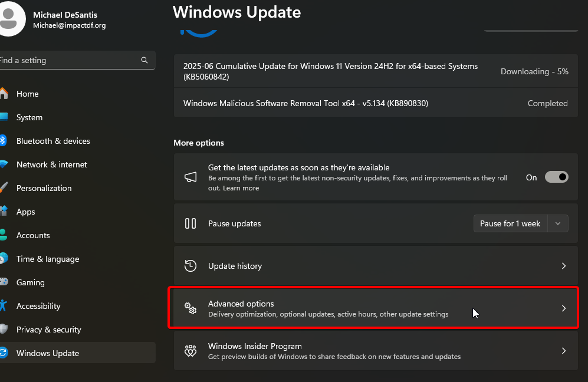Image resolution: width=588 pixels, height=382 pixels.
Task: Click the Advanced options gears icon
Action: point(190,308)
